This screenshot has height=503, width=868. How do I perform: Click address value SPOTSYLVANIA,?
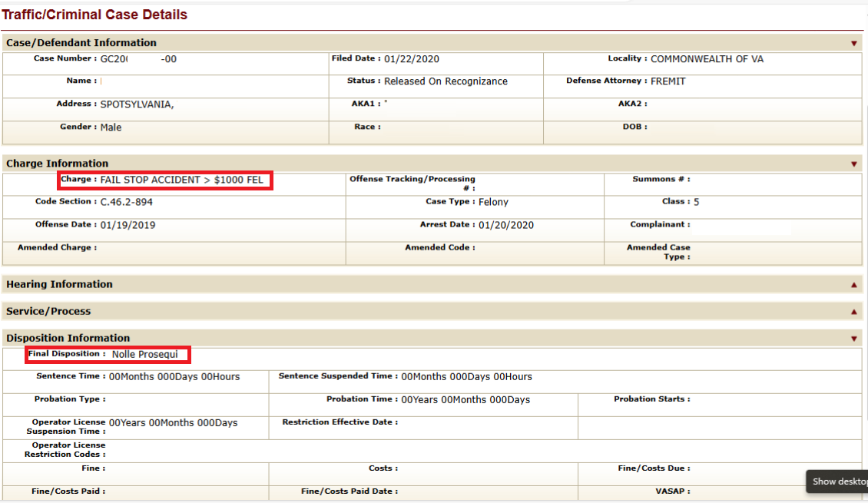click(137, 104)
